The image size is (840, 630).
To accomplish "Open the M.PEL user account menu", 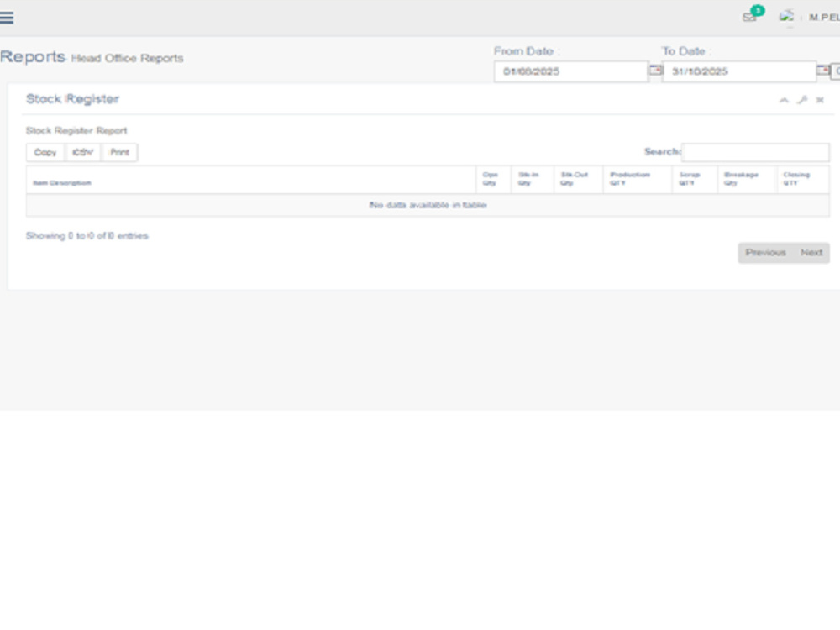I will (824, 18).
